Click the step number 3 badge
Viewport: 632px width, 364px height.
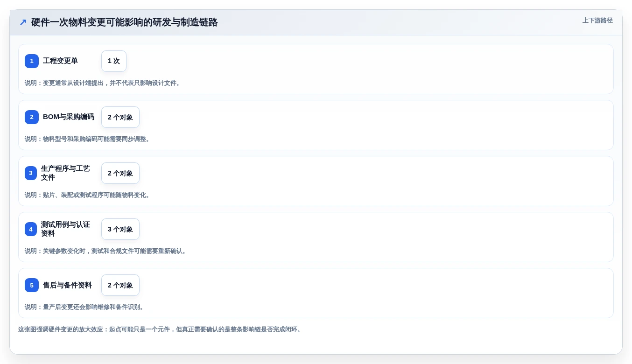pyautogui.click(x=31, y=173)
